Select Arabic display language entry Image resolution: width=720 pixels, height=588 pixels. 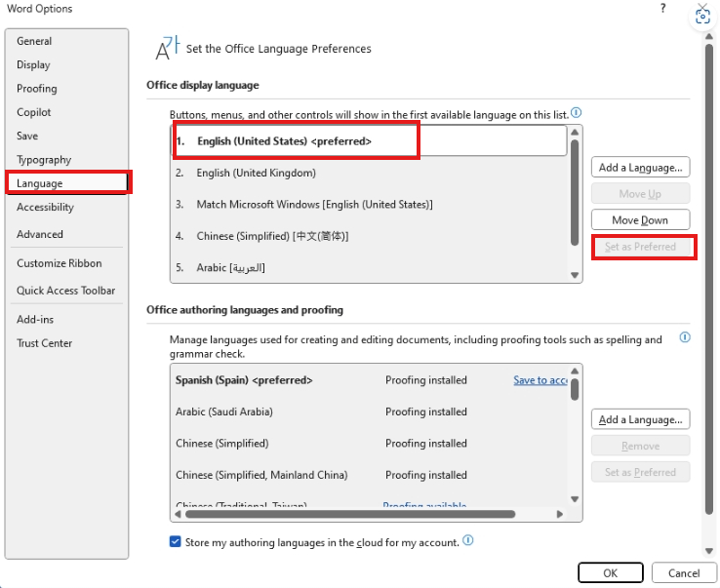click(x=369, y=267)
